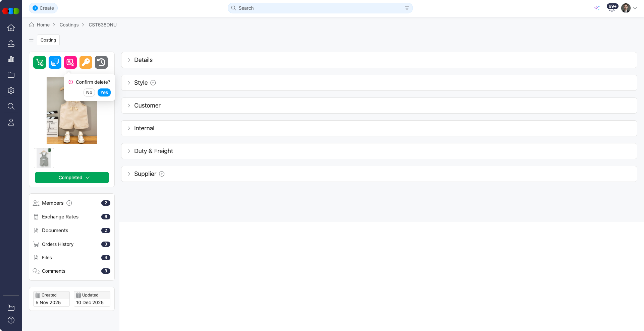Screen dimensions: 644x331
Task: Open the gray history clock icon
Action: (101, 62)
